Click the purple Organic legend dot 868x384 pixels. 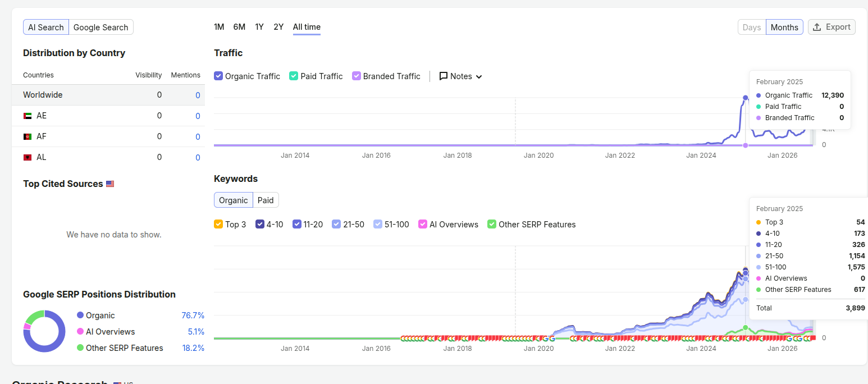tap(80, 316)
